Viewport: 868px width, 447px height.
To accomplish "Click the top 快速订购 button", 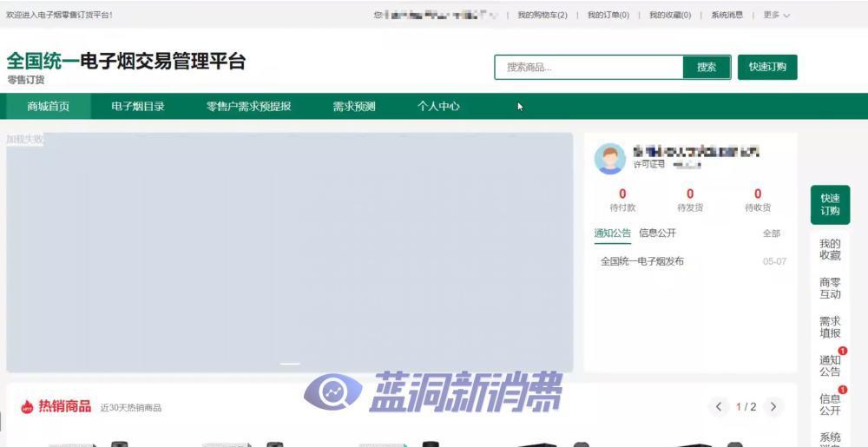I will (x=767, y=67).
